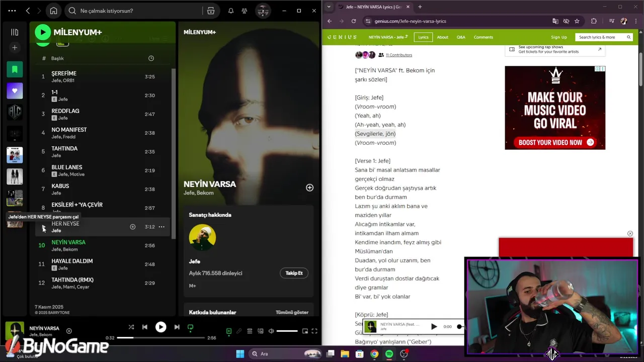644x362 pixels.
Task: Click the Spotify search field
Action: (133, 11)
